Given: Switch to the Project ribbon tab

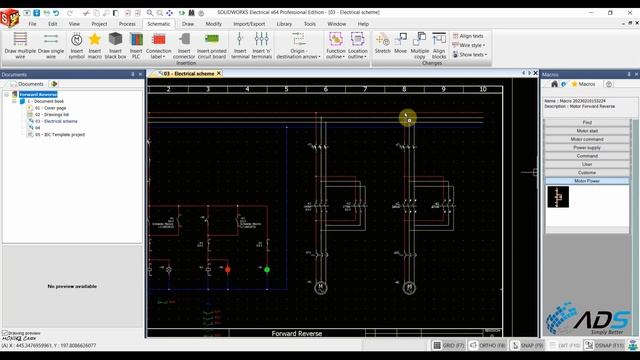Looking at the screenshot, I should tap(99, 24).
